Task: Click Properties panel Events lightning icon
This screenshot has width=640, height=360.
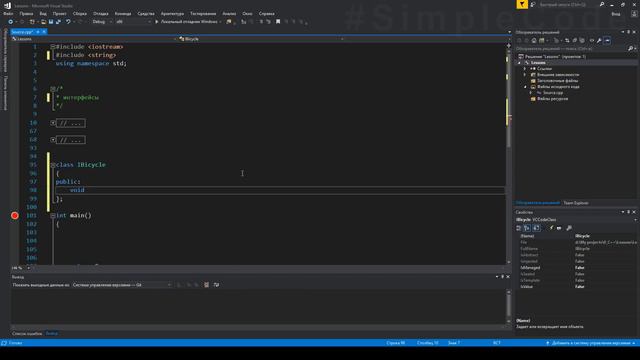Action: point(551,228)
